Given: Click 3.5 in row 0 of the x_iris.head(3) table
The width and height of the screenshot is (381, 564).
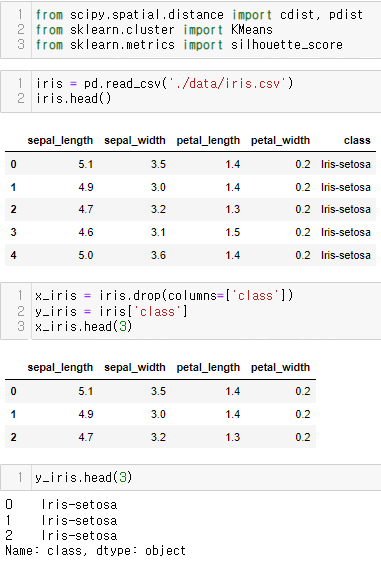Looking at the screenshot, I should point(158,391).
